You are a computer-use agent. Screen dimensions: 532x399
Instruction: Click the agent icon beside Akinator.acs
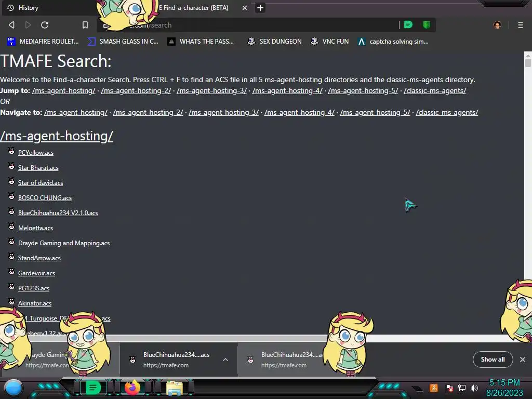click(11, 302)
